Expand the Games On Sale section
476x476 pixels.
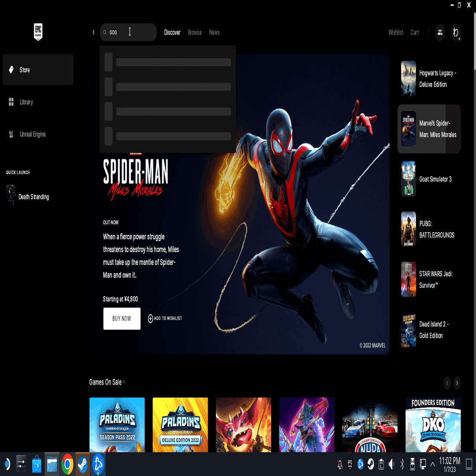pyautogui.click(x=107, y=382)
